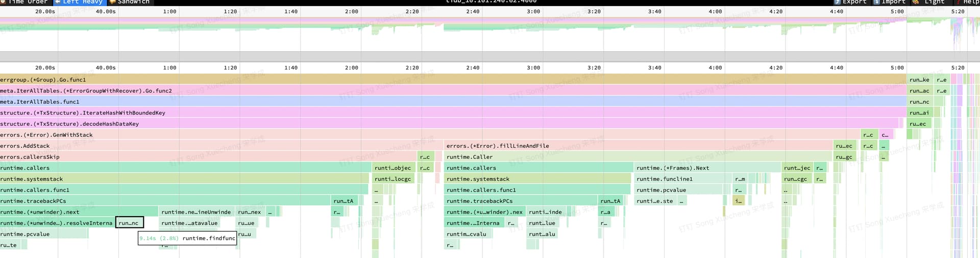Open the Help link
Screen dimensions: 980x258
(x=967, y=2)
